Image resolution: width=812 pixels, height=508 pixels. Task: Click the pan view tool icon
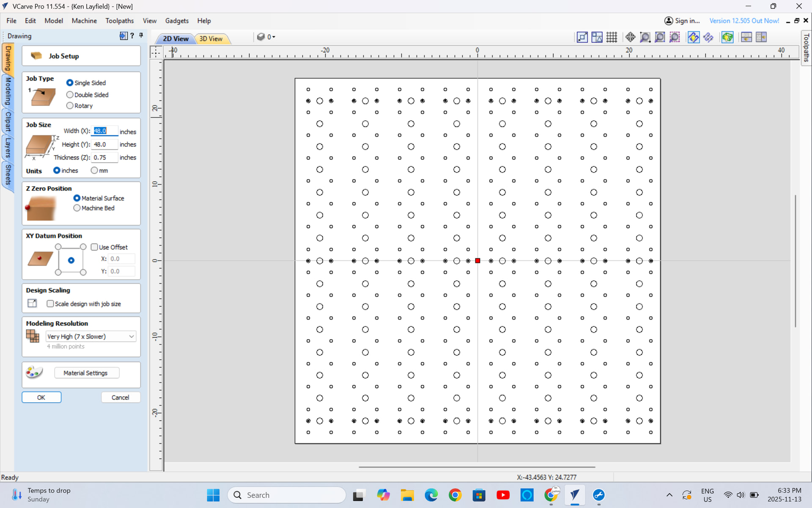(x=630, y=37)
